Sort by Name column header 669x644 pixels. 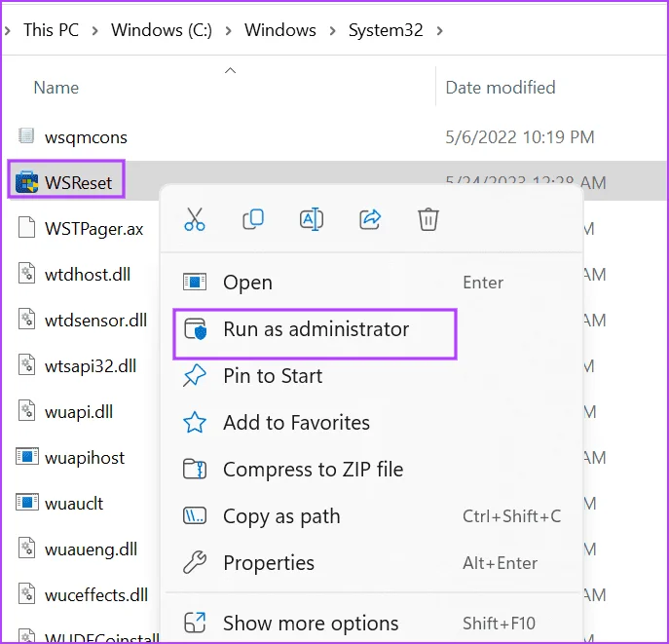(56, 88)
